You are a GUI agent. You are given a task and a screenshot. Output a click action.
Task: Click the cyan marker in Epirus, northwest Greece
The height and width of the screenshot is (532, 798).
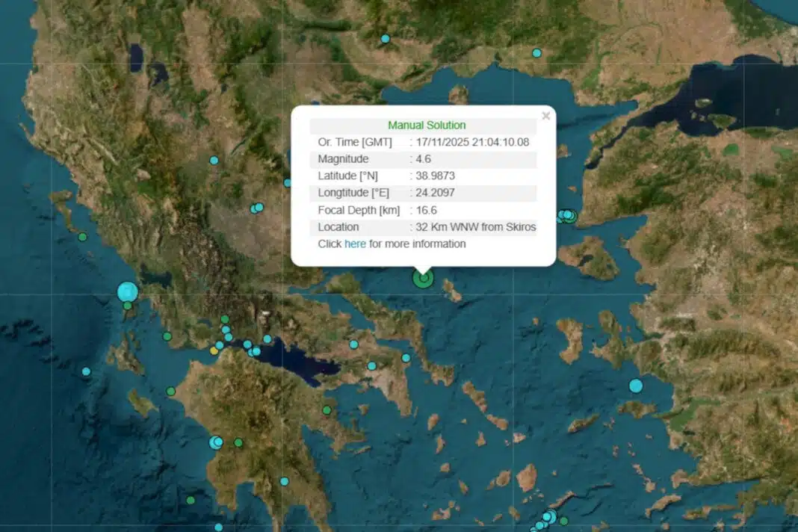point(214,160)
